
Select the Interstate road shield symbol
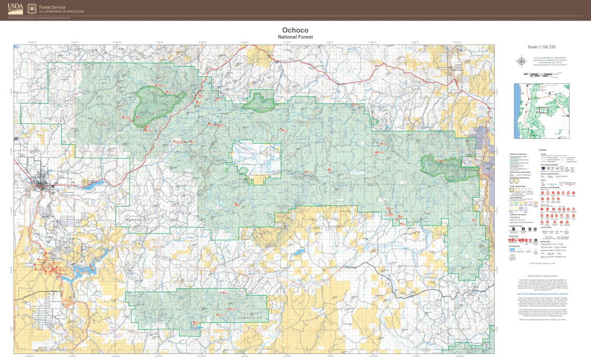(x=543, y=168)
